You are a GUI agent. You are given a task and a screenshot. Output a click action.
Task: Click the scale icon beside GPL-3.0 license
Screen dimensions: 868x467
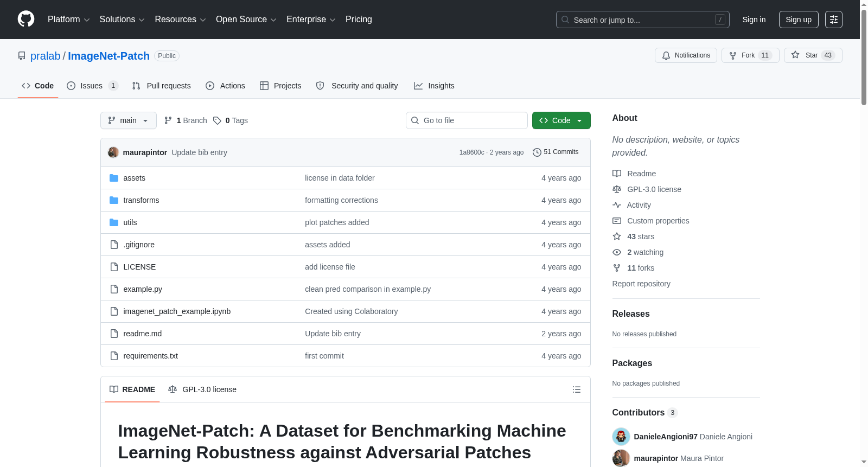617,189
